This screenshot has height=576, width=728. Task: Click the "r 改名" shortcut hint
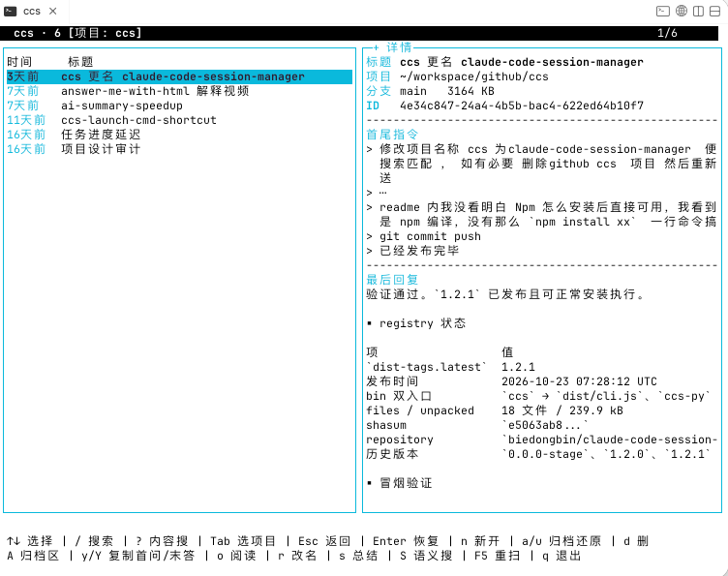[x=297, y=556]
